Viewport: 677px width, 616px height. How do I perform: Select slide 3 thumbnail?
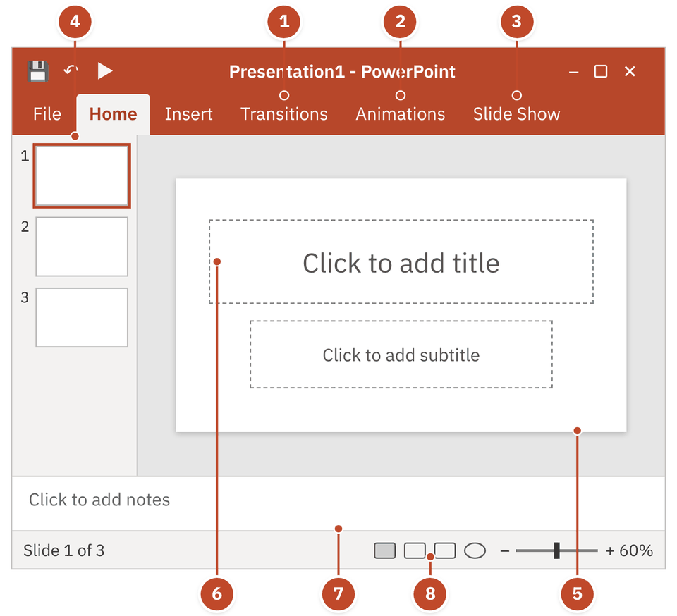(82, 317)
